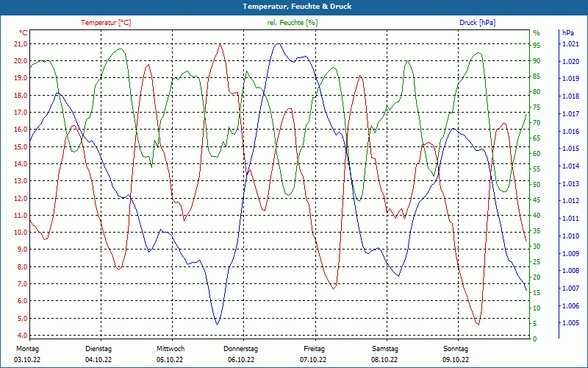Click the blue pressure maximum on Donnerstag
Viewport: 588px width, 368px height.
click(x=278, y=44)
